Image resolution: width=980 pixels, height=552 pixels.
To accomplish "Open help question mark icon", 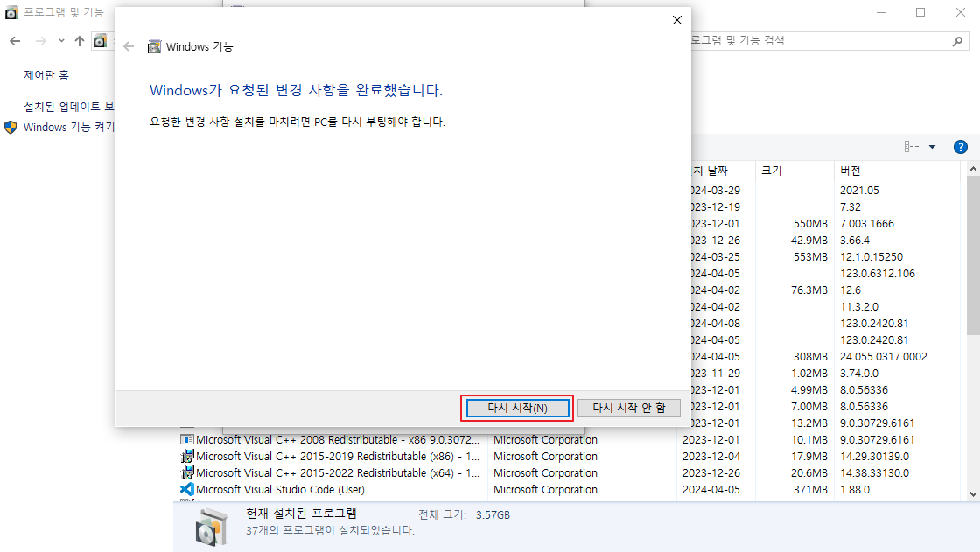I will pyautogui.click(x=961, y=147).
